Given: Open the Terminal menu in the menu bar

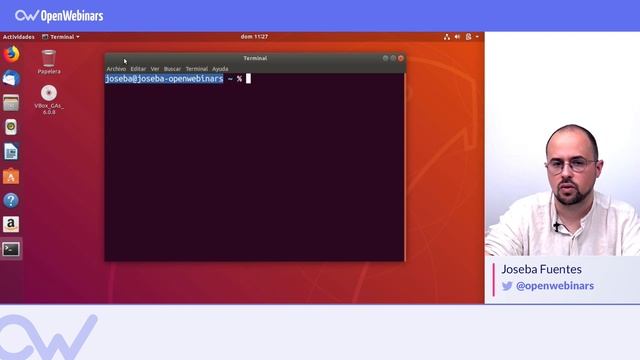Looking at the screenshot, I should point(197,69).
